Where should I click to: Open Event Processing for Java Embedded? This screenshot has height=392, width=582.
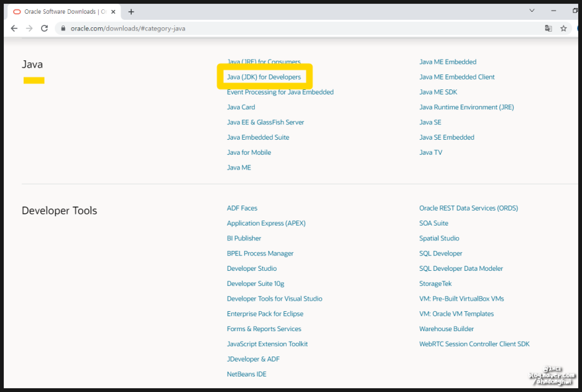(280, 92)
